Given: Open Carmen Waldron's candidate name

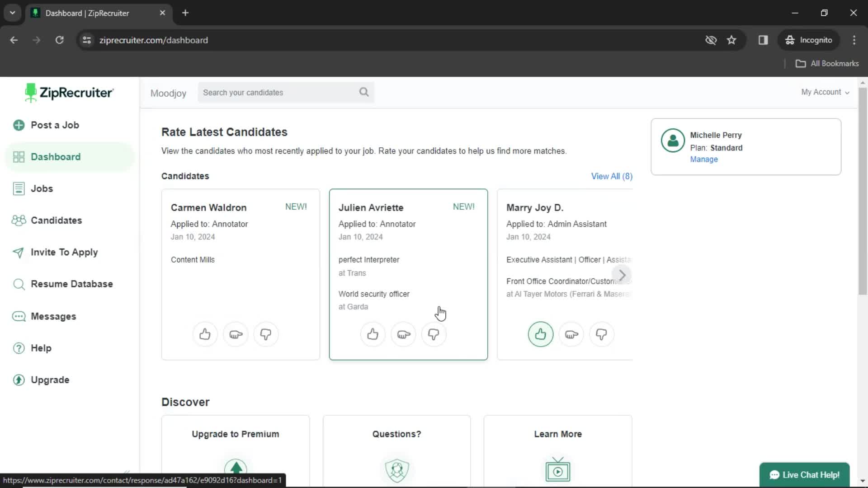Looking at the screenshot, I should [209, 208].
